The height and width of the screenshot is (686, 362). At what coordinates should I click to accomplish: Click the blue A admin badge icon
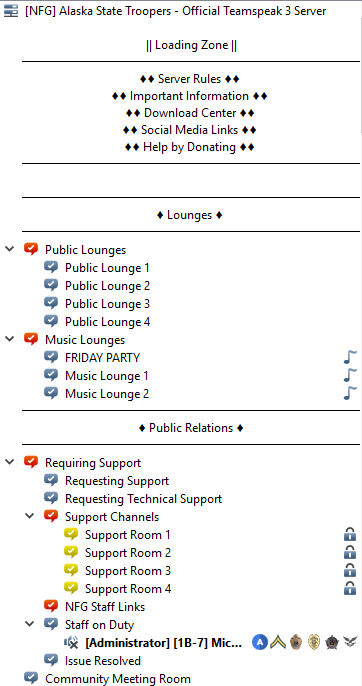[260, 642]
